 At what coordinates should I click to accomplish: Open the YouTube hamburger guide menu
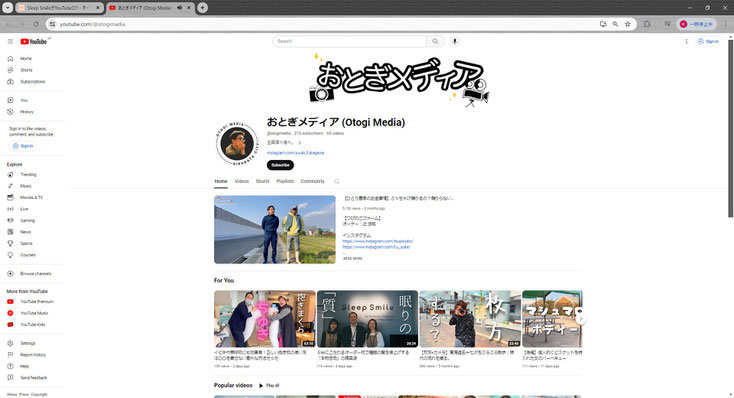tap(10, 42)
